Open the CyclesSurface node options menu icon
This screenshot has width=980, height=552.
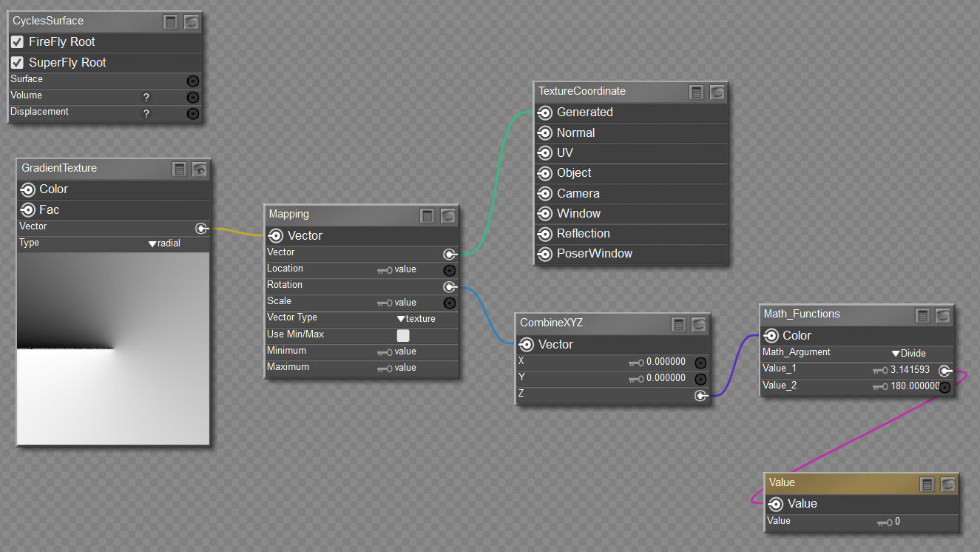point(171,21)
